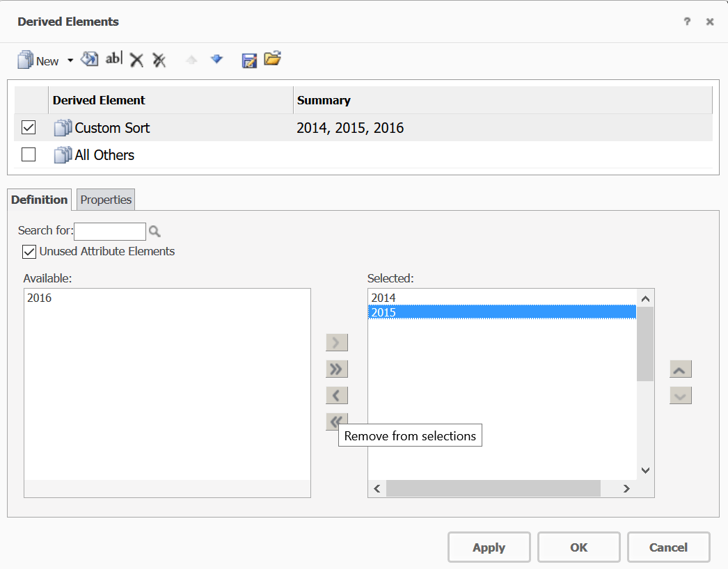Confirm with the OK button

click(x=579, y=547)
